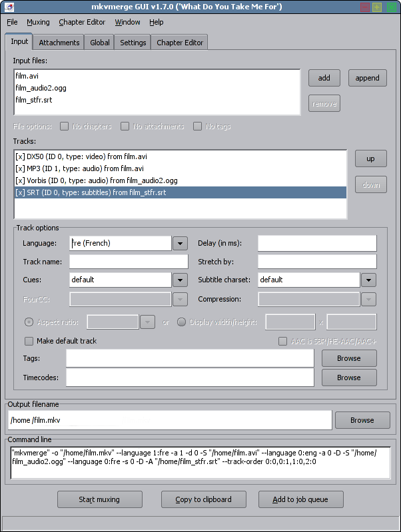
Task: Select the Aspect ratio radio button
Action: pos(29,322)
